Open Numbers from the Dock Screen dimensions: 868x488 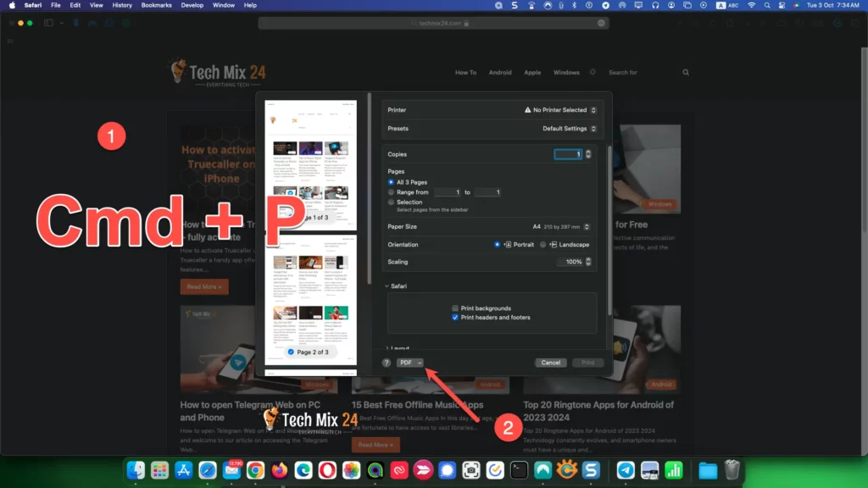(x=674, y=470)
